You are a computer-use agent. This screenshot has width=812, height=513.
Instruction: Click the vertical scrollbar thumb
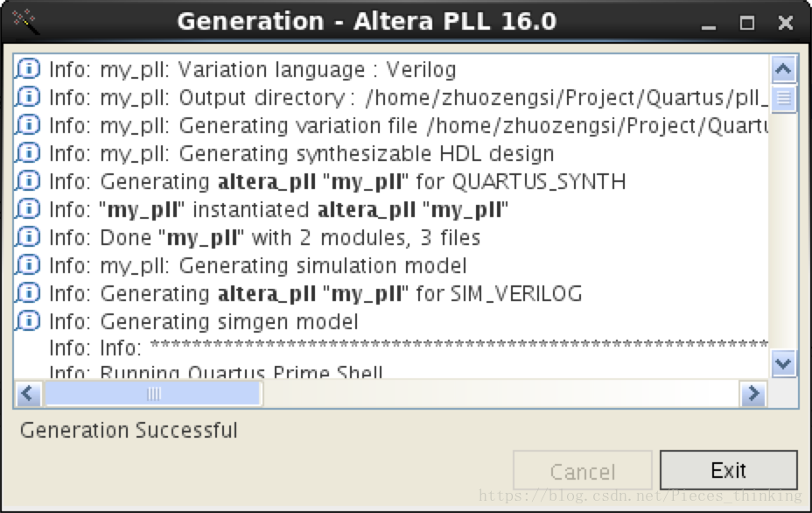coord(783,98)
